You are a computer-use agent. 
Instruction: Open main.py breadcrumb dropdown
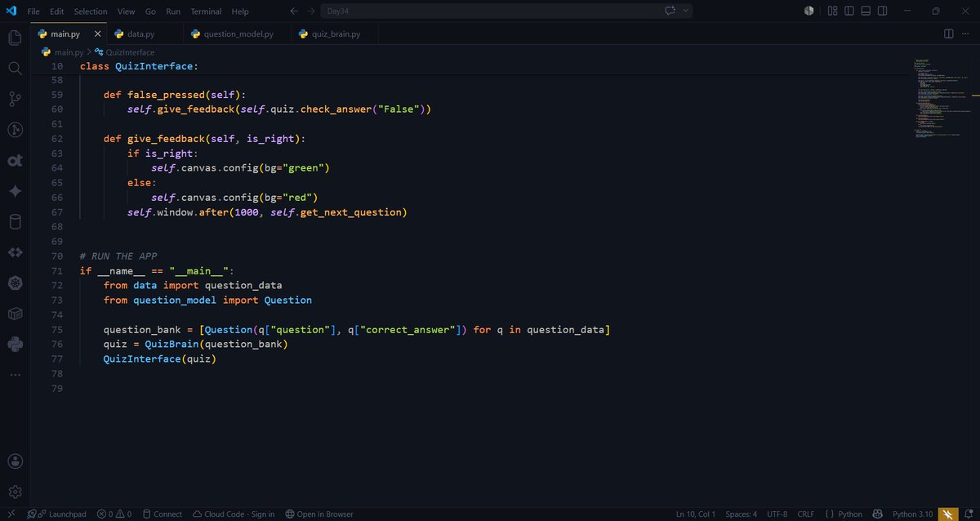coord(61,52)
